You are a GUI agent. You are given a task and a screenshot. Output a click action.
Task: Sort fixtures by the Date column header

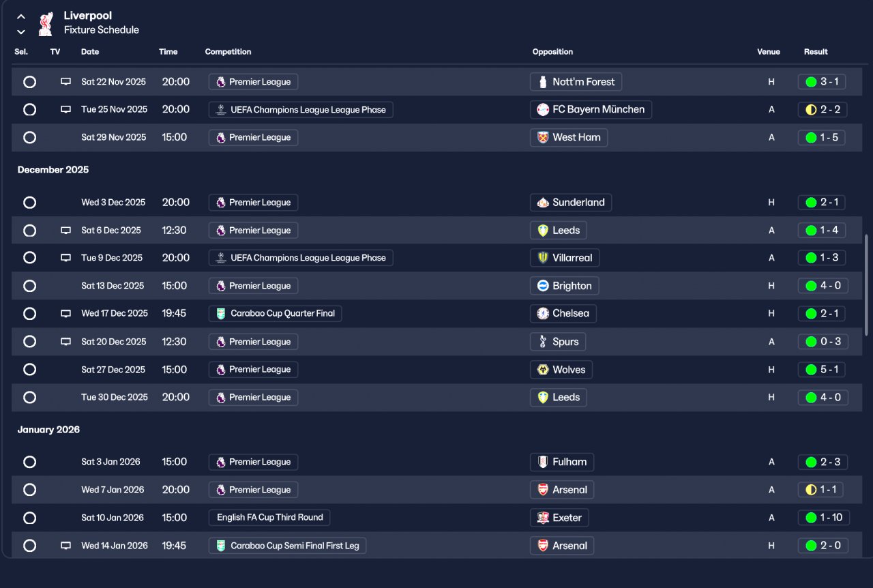coord(90,52)
